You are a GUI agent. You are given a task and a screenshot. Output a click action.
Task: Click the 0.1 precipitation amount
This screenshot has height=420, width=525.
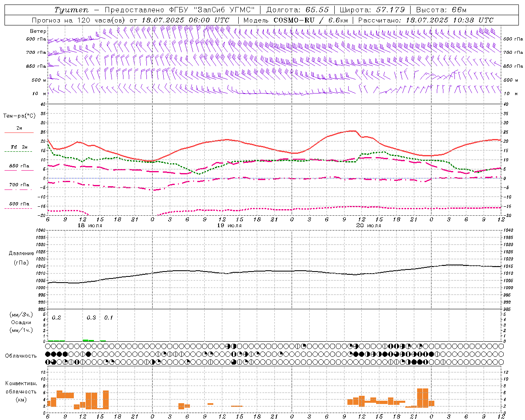click(108, 318)
